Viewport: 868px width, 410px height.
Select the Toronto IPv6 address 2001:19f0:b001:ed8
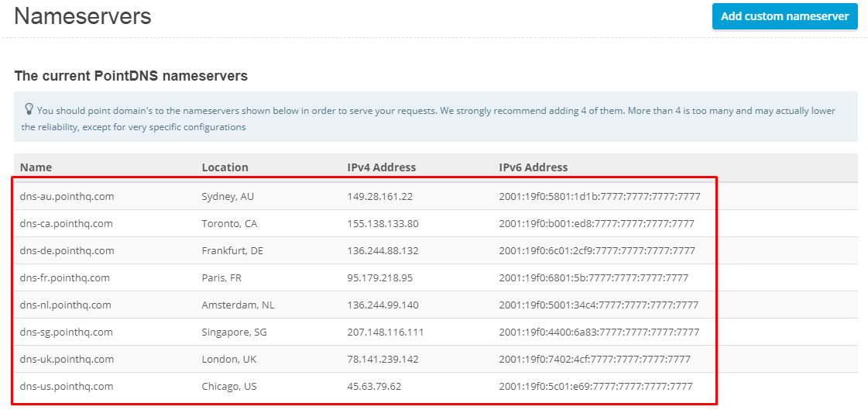597,223
